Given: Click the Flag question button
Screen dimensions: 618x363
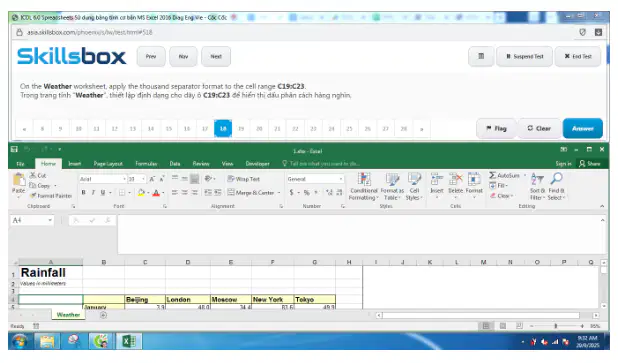Looking at the screenshot, I should tap(496, 128).
